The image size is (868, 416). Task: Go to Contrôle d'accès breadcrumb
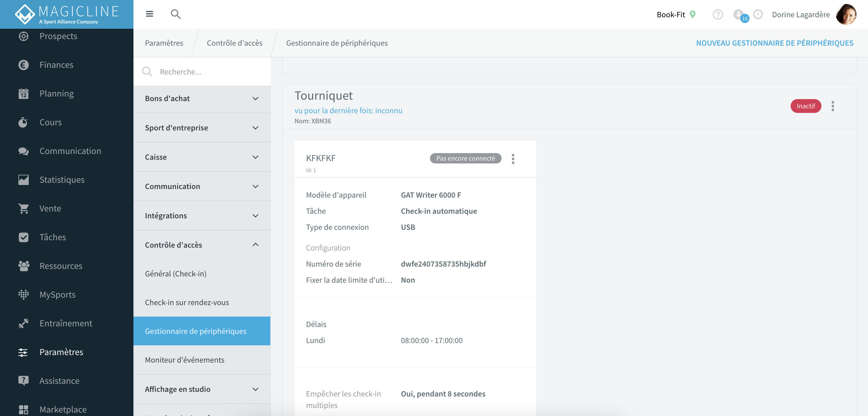click(x=234, y=43)
